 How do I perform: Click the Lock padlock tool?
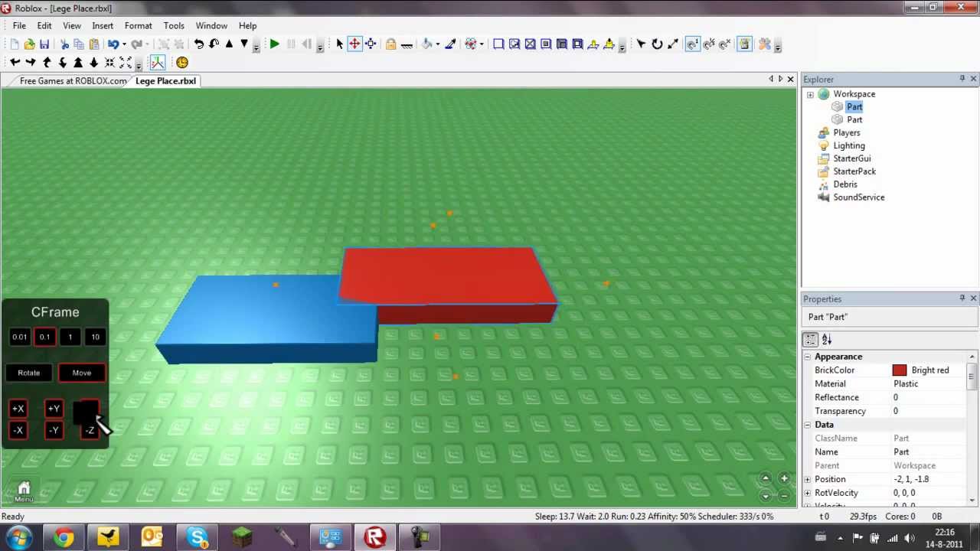(390, 44)
